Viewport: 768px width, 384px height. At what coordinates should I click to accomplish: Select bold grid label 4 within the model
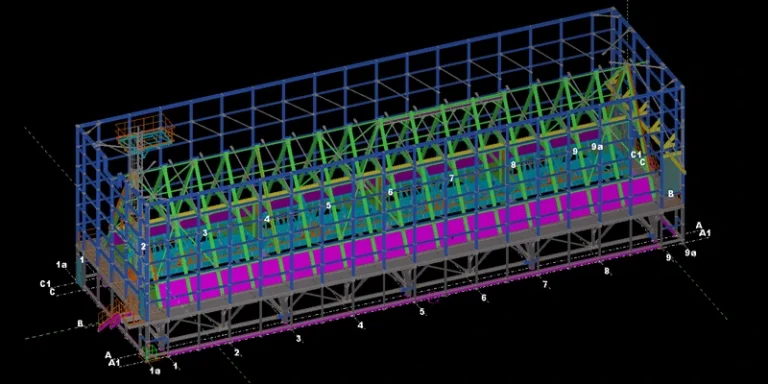tap(267, 219)
